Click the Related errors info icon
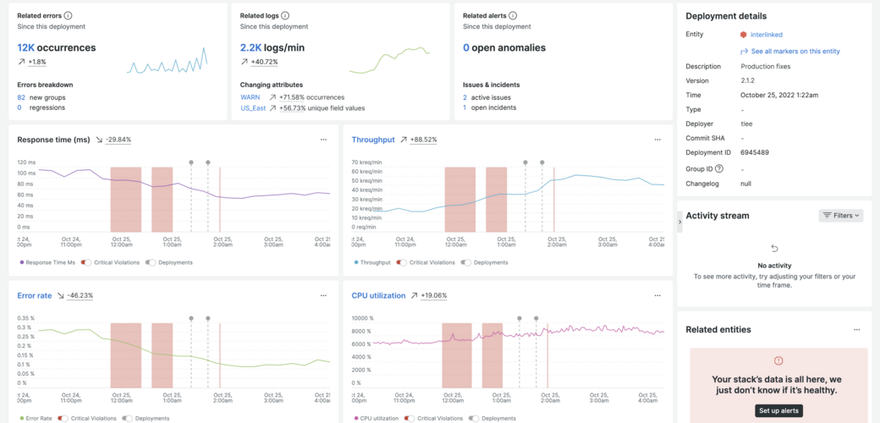 (x=68, y=16)
